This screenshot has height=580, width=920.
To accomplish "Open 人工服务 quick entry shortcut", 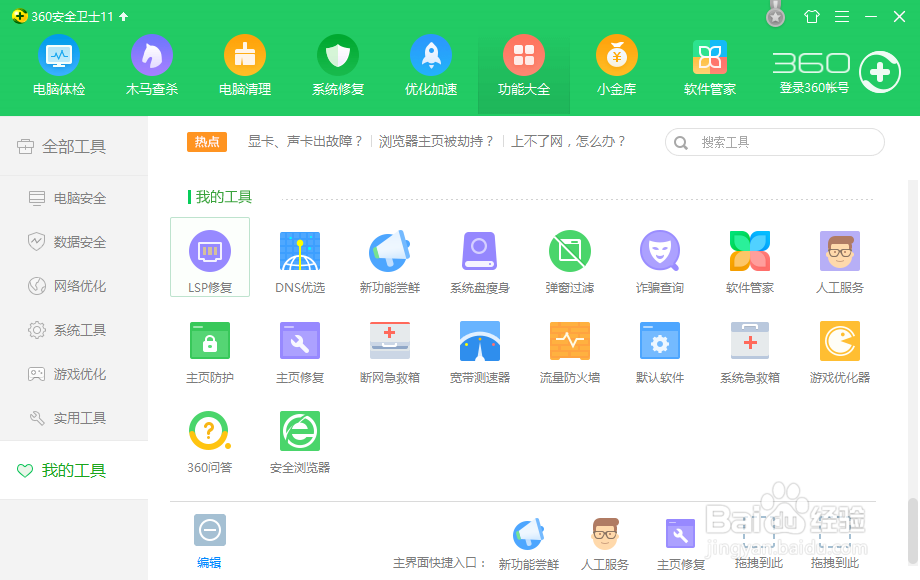I will pyautogui.click(x=605, y=544).
